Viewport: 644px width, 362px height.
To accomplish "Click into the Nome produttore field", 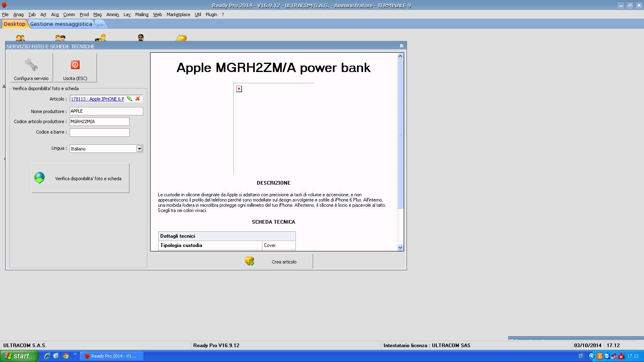I will pyautogui.click(x=106, y=111).
